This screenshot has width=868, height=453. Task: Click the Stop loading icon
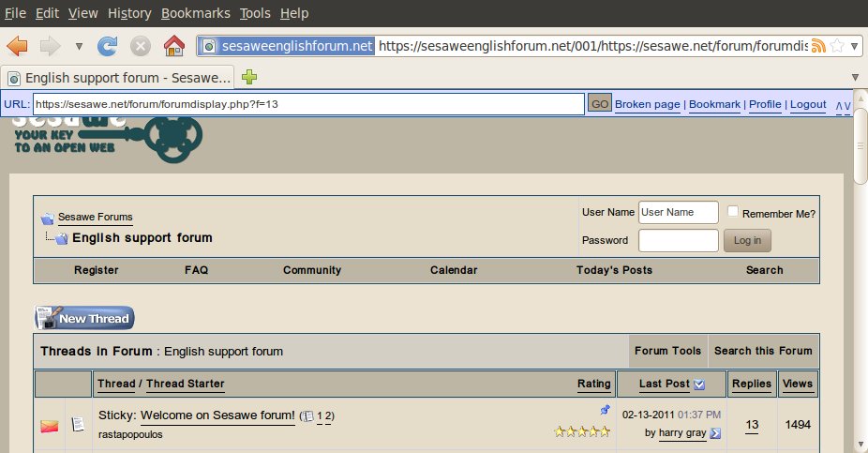(141, 45)
